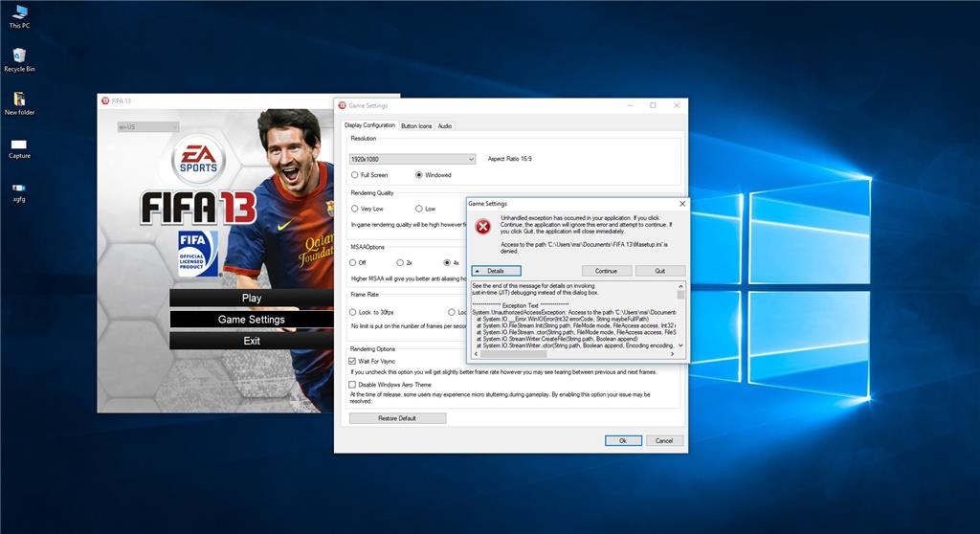
Task: Switch to the Display Configuration tab
Action: point(370,125)
